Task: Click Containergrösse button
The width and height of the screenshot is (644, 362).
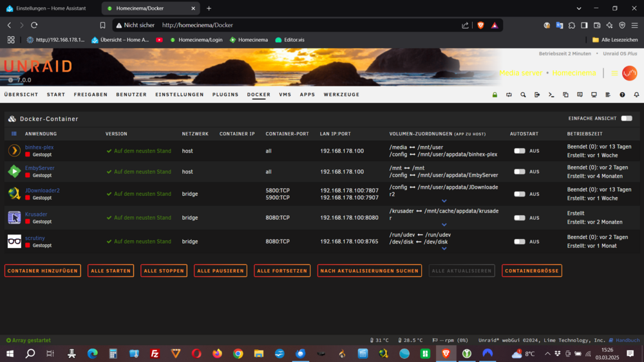Action: point(532,271)
